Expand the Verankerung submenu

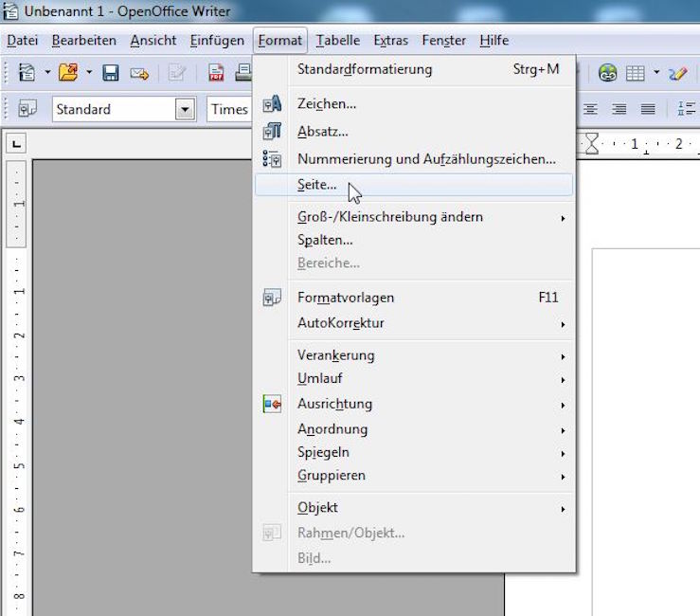click(414, 355)
